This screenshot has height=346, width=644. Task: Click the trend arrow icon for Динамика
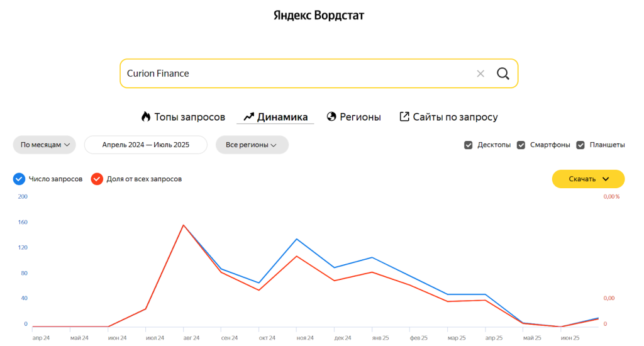click(x=248, y=117)
